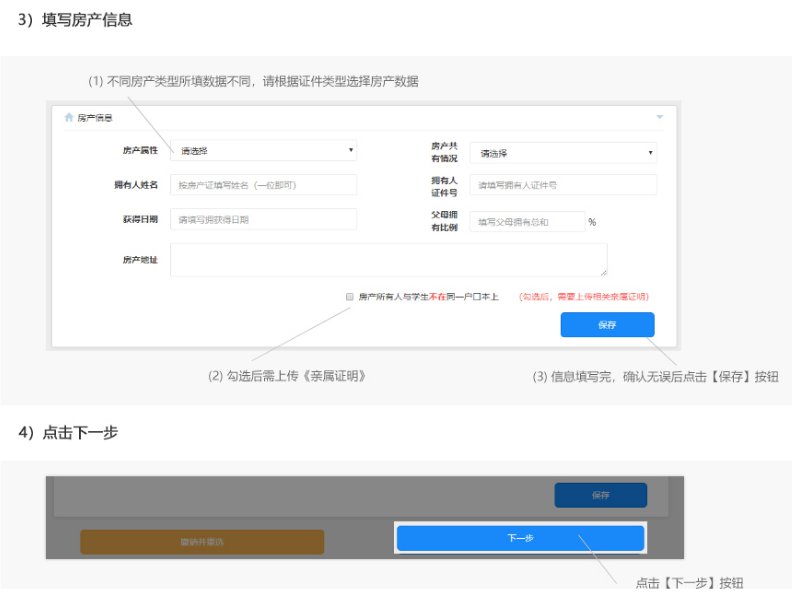Click into the 拥有人证件号 field

pyautogui.click(x=563, y=185)
